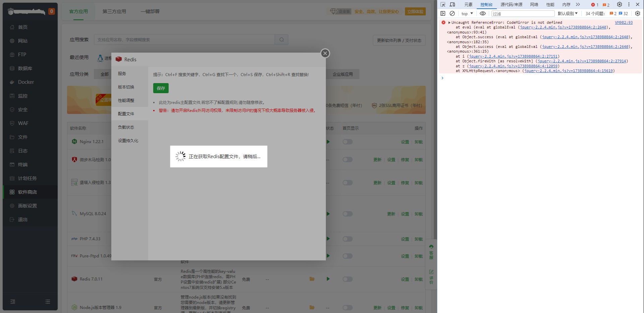The height and width of the screenshot is (313, 644).
Task: Click 退出 logout in the sidebar
Action: coord(30,220)
